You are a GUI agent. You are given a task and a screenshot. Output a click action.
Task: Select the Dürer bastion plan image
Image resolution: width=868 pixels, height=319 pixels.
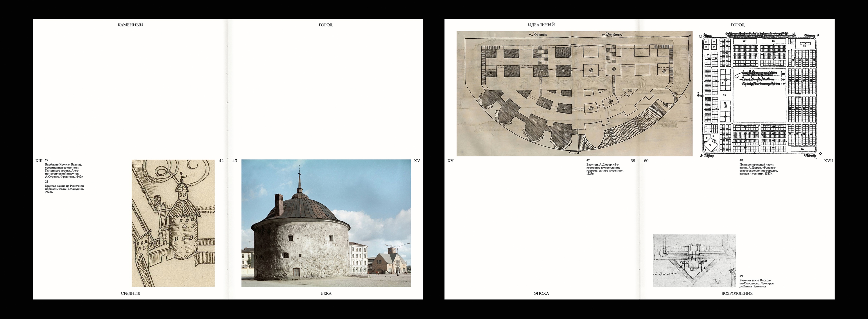(x=574, y=93)
